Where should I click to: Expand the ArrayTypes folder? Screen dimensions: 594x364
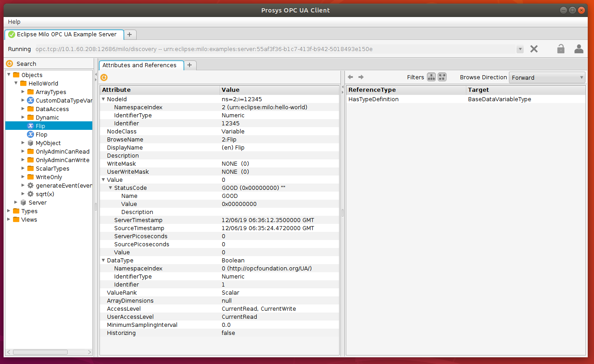point(23,92)
